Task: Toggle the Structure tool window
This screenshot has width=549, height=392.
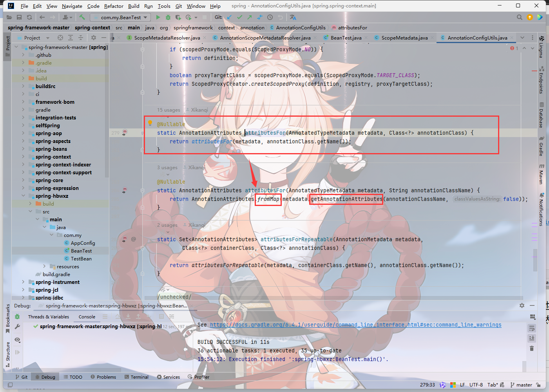Action: [x=7, y=354]
